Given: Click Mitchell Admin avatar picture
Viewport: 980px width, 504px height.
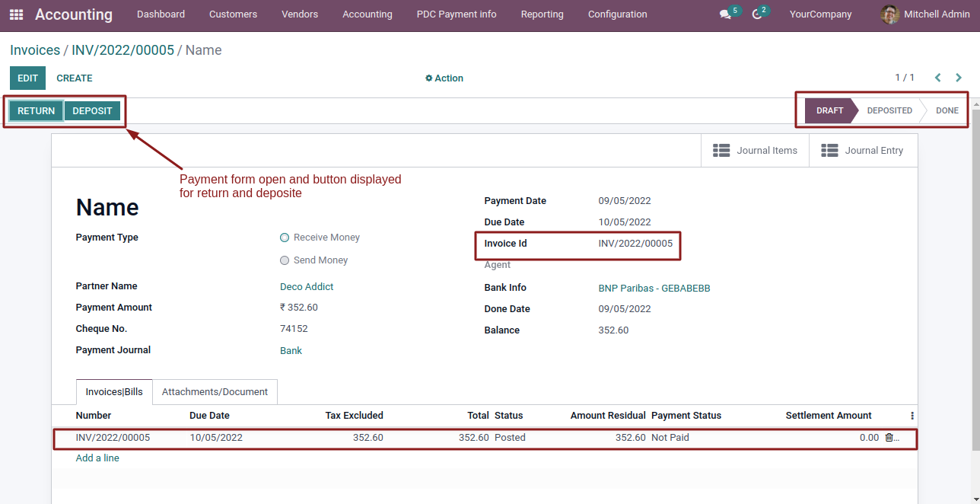Looking at the screenshot, I should point(889,14).
